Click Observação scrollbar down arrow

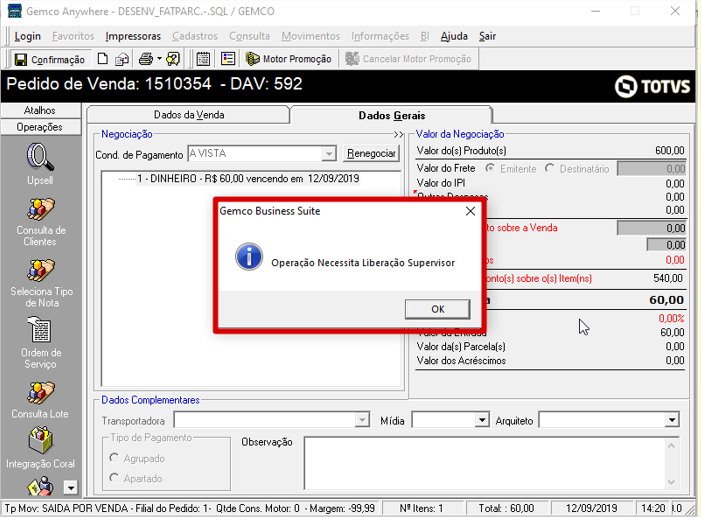[x=671, y=482]
